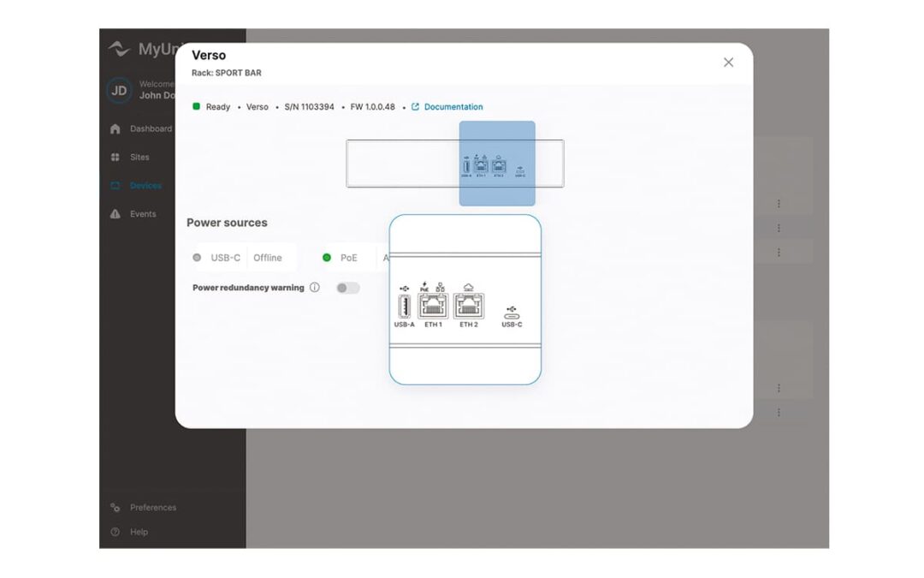Click the S/N 1103394 text
The image size is (924, 578).
pos(309,107)
